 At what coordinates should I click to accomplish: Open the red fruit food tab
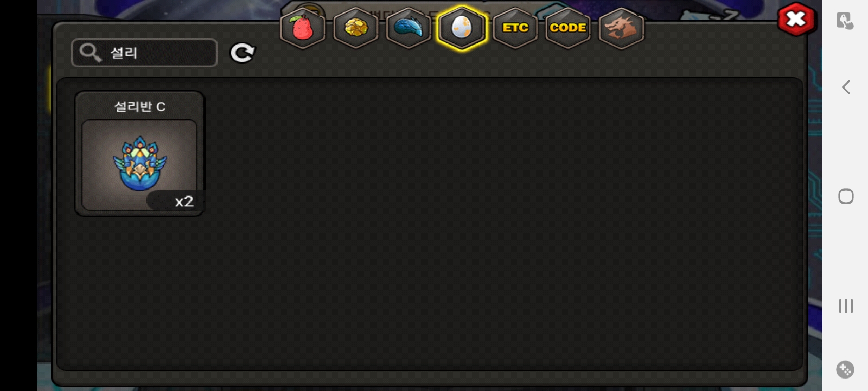tap(303, 28)
